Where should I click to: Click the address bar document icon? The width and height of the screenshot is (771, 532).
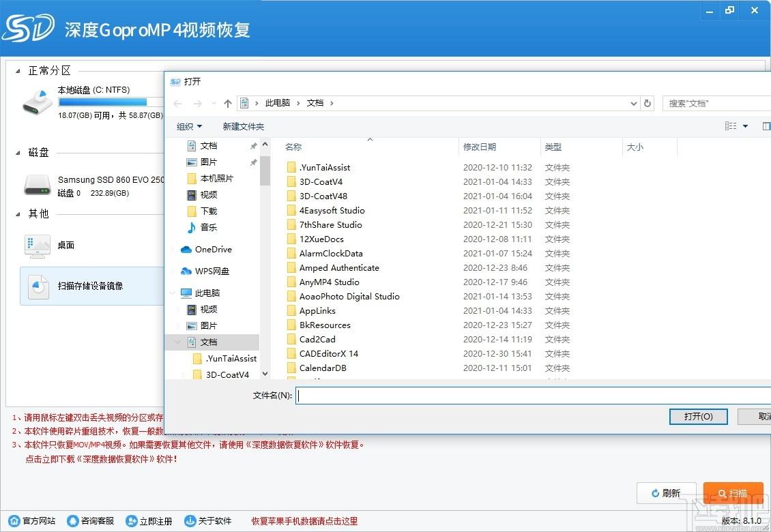coord(244,103)
